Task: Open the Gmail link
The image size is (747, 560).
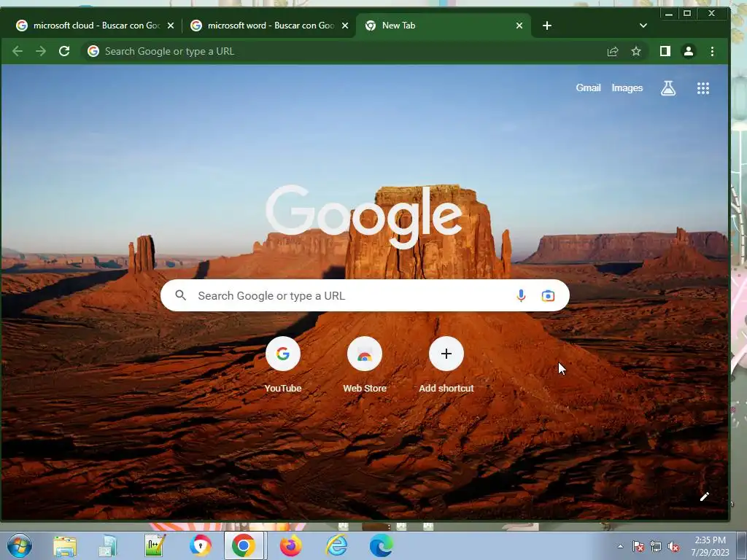Action: tap(589, 88)
